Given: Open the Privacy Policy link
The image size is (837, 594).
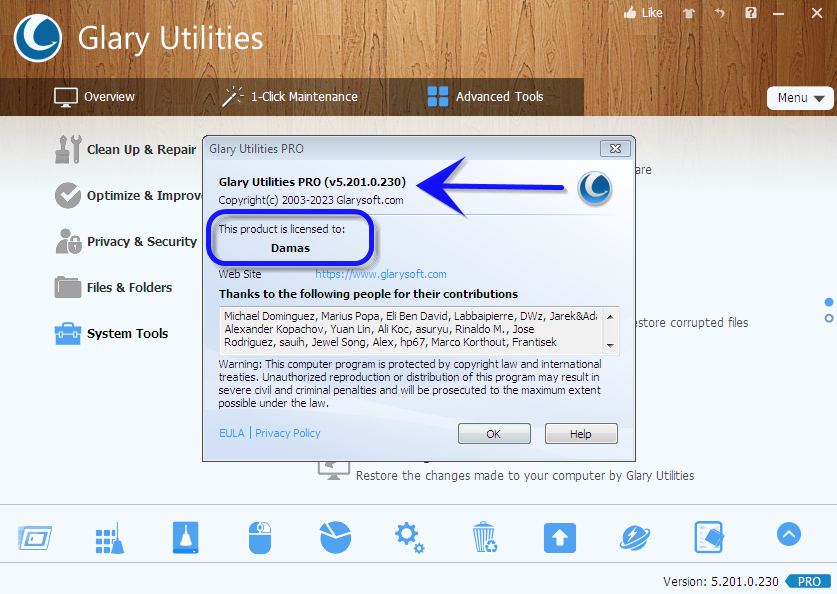Looking at the screenshot, I should pos(288,433).
